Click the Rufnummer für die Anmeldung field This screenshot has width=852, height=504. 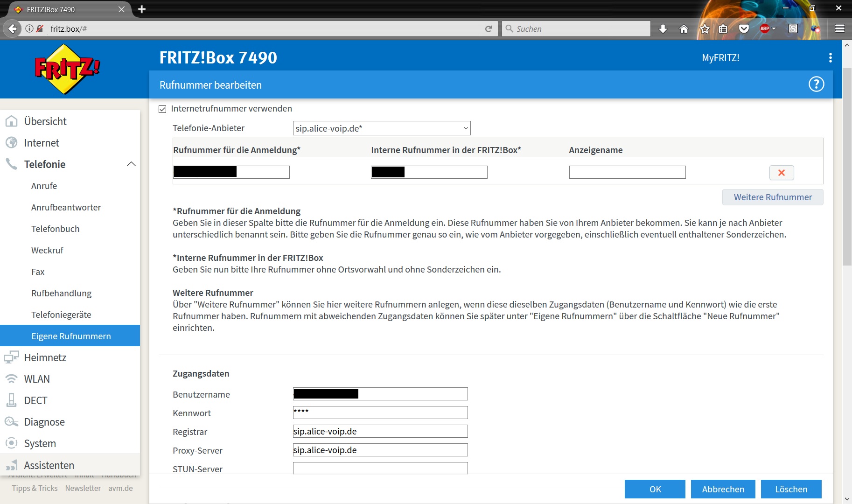(x=231, y=172)
